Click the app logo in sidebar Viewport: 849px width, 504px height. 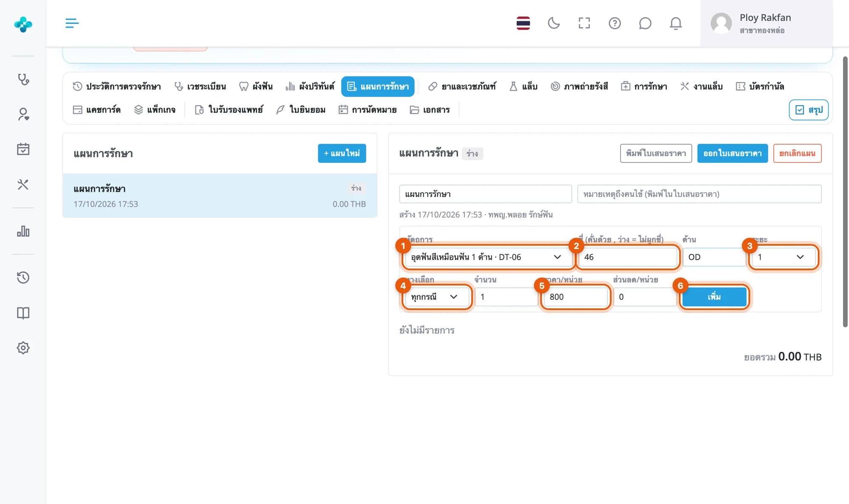[23, 24]
